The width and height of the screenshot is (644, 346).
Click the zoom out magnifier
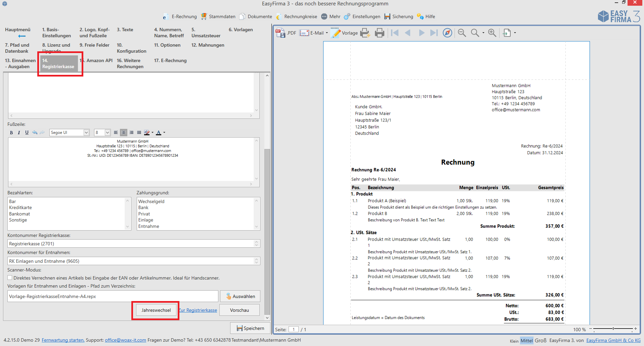click(x=462, y=33)
